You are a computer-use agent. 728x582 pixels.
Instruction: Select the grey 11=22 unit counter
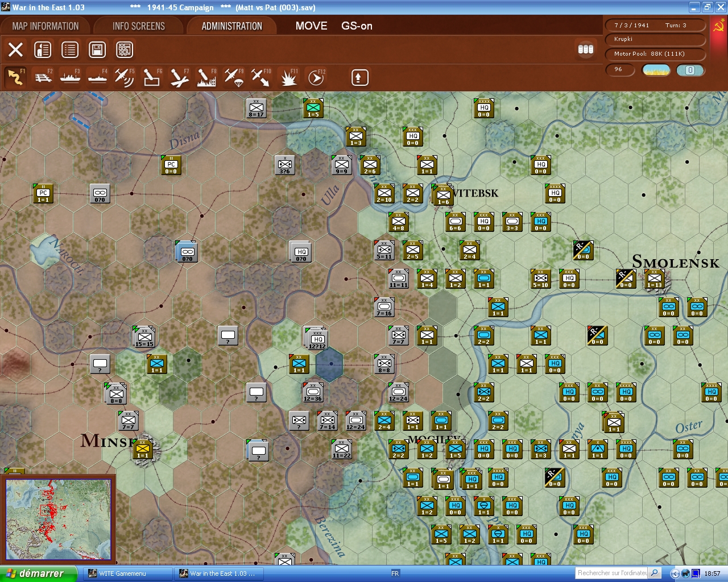(x=341, y=449)
